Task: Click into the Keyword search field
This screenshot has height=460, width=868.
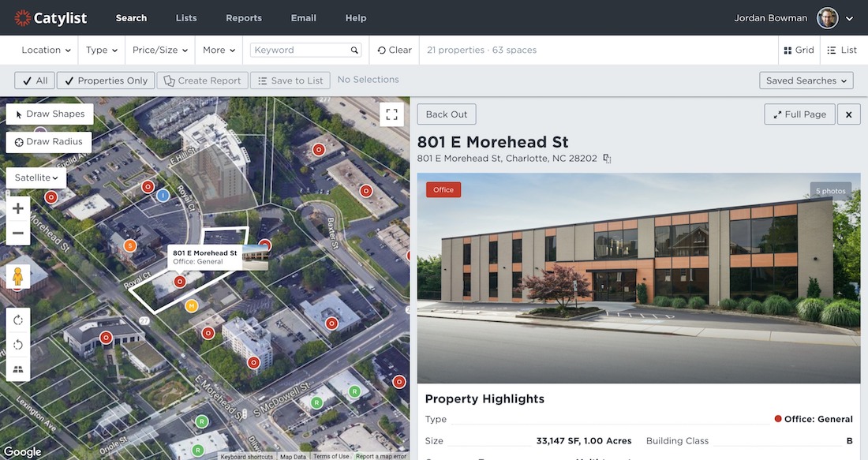Action: [305, 50]
